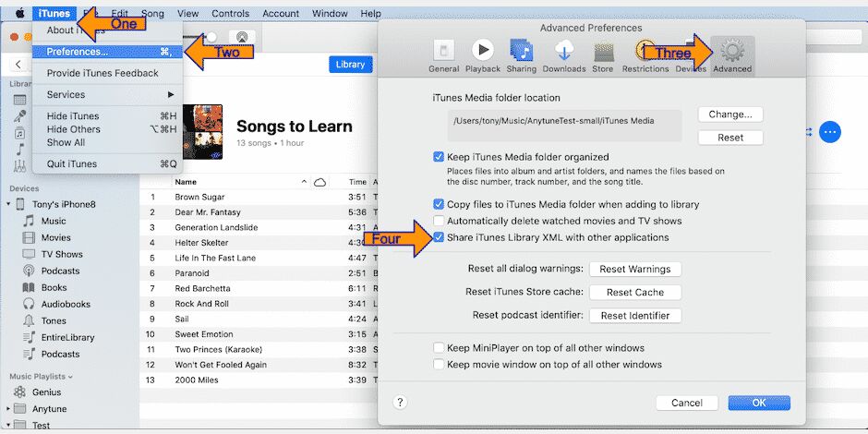This screenshot has height=434, width=868.
Task: Select Movies under Tony's iPhone8
Action: pyautogui.click(x=56, y=237)
